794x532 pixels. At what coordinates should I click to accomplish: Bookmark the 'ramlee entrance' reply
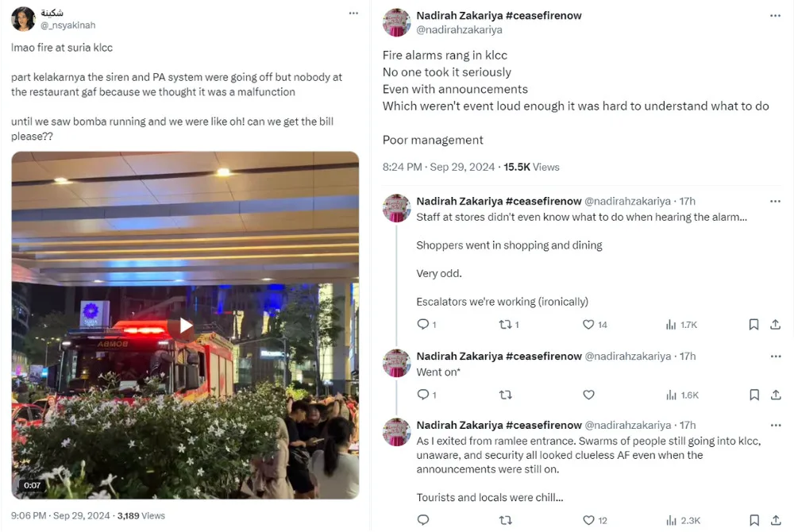(754, 520)
